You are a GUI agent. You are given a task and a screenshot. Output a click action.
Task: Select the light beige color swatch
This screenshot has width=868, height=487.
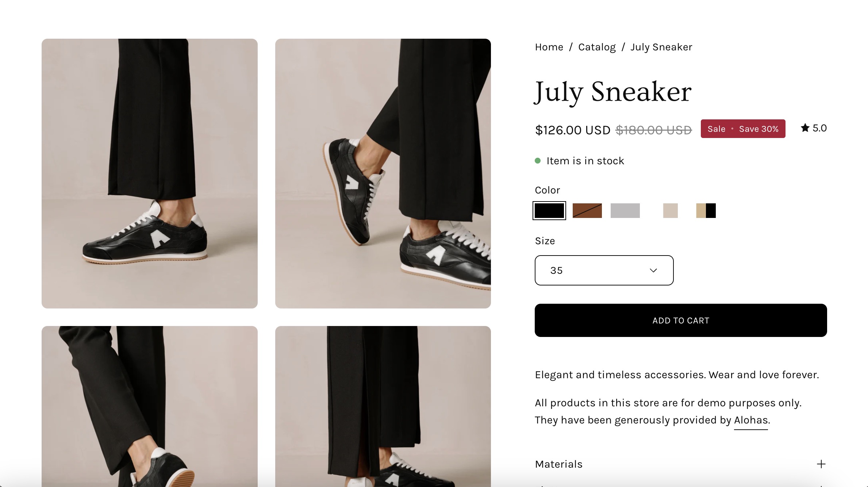click(x=670, y=211)
